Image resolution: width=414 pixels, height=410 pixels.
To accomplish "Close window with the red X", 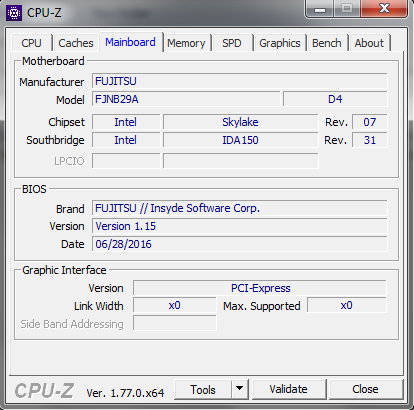I will (x=384, y=9).
